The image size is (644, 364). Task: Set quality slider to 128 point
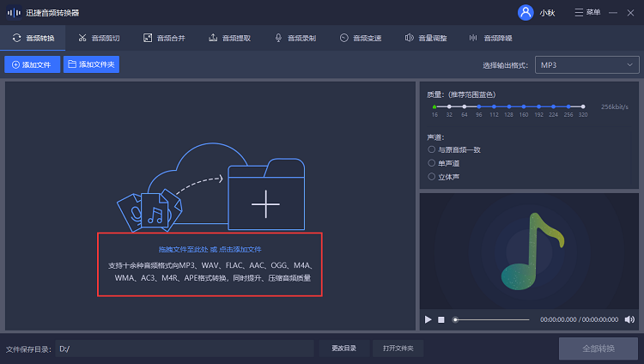tap(509, 106)
